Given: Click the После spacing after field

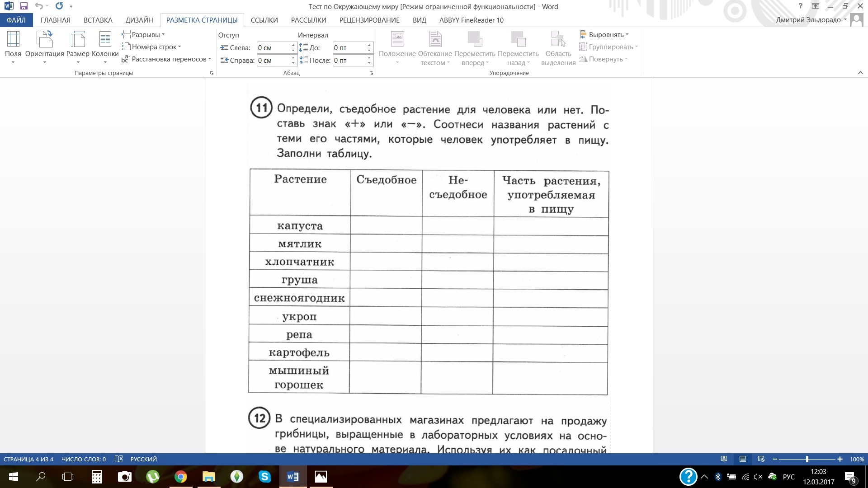Looking at the screenshot, I should pyautogui.click(x=349, y=61).
